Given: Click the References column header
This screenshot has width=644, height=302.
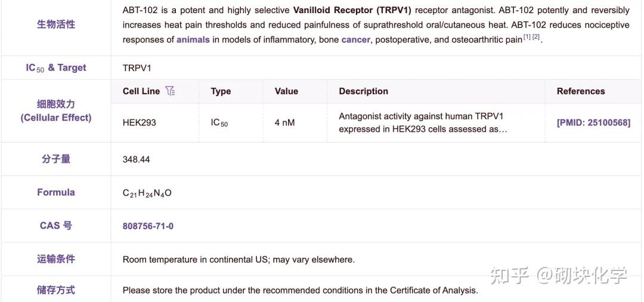Looking at the screenshot, I should click(x=580, y=91).
